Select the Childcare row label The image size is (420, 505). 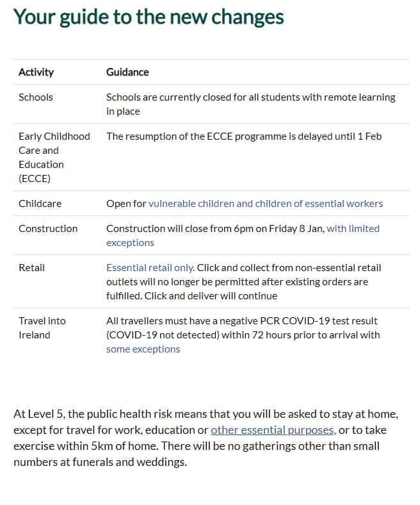(x=40, y=204)
